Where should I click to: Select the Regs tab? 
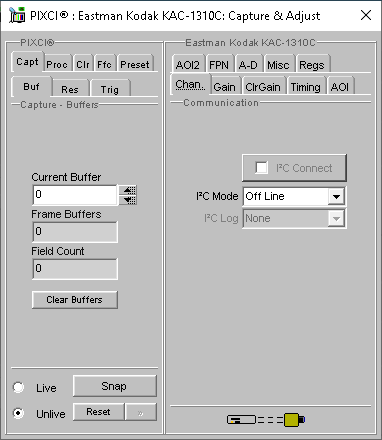(312, 65)
